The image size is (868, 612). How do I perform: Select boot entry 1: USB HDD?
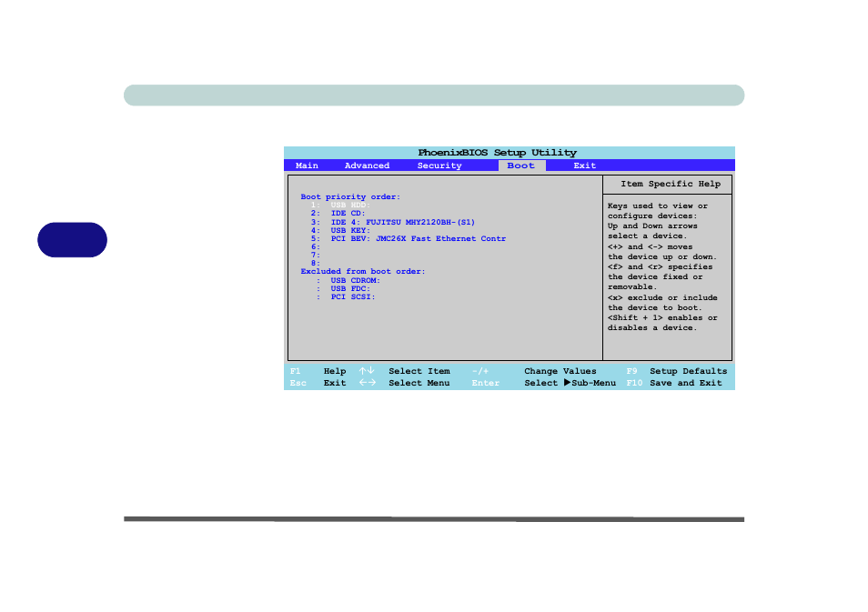340,205
